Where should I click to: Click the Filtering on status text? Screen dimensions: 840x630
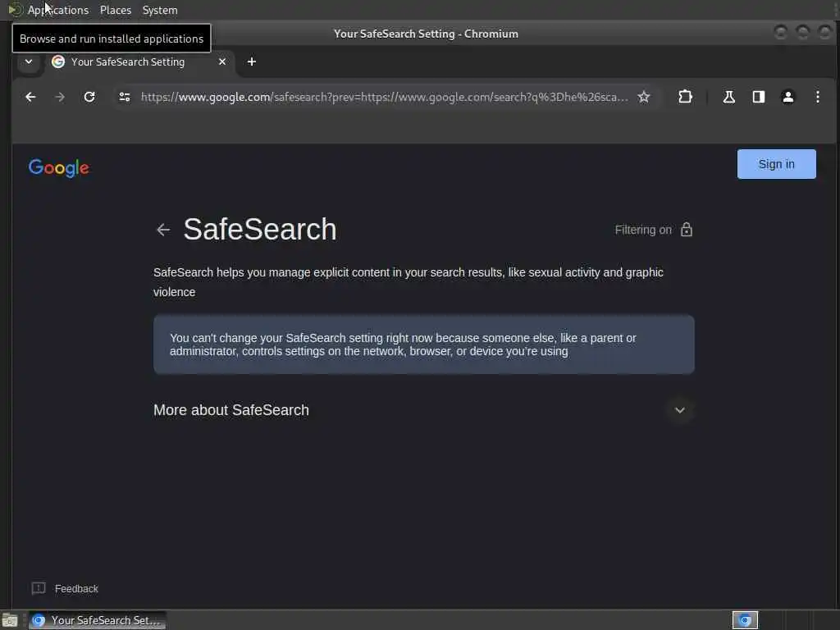pyautogui.click(x=643, y=230)
